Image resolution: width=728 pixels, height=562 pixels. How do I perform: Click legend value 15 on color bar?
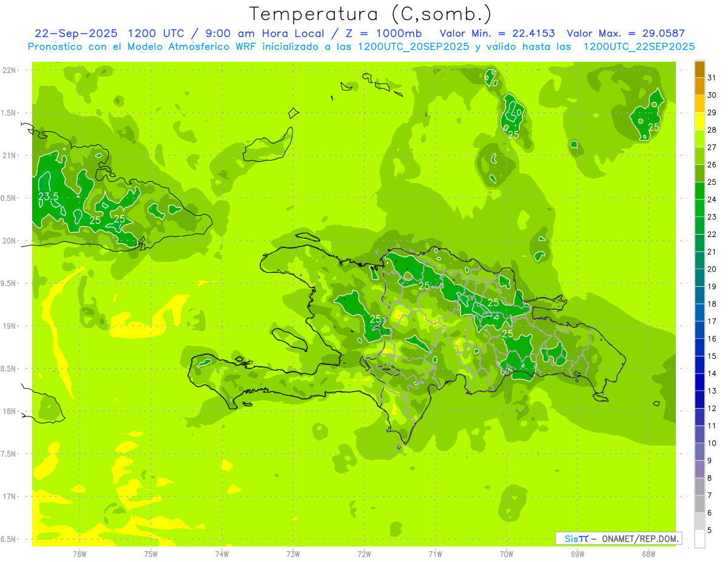pyautogui.click(x=712, y=356)
